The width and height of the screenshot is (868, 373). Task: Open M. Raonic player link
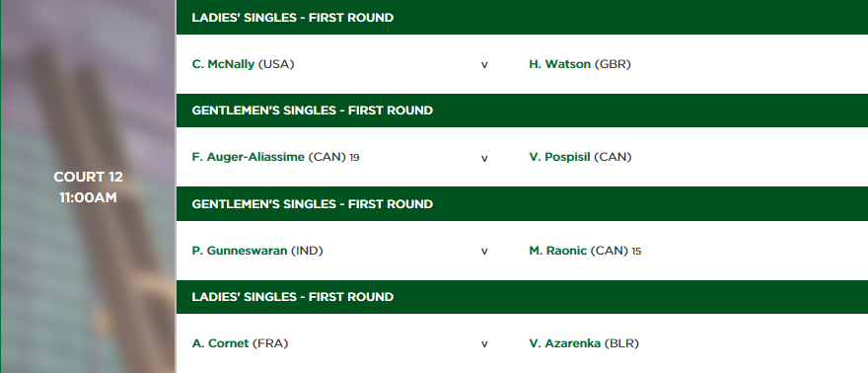pyautogui.click(x=558, y=251)
